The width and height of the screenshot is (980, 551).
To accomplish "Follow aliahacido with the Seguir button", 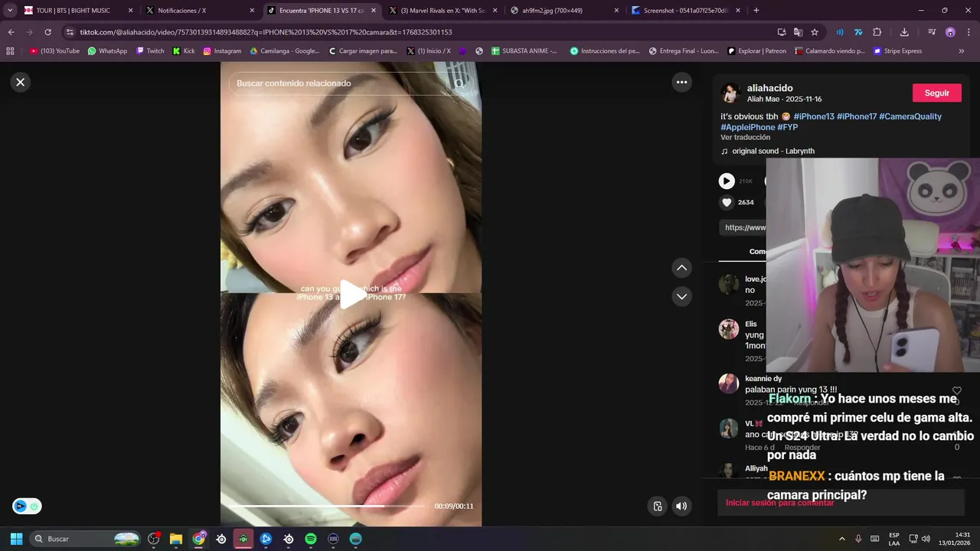I will 936,93.
